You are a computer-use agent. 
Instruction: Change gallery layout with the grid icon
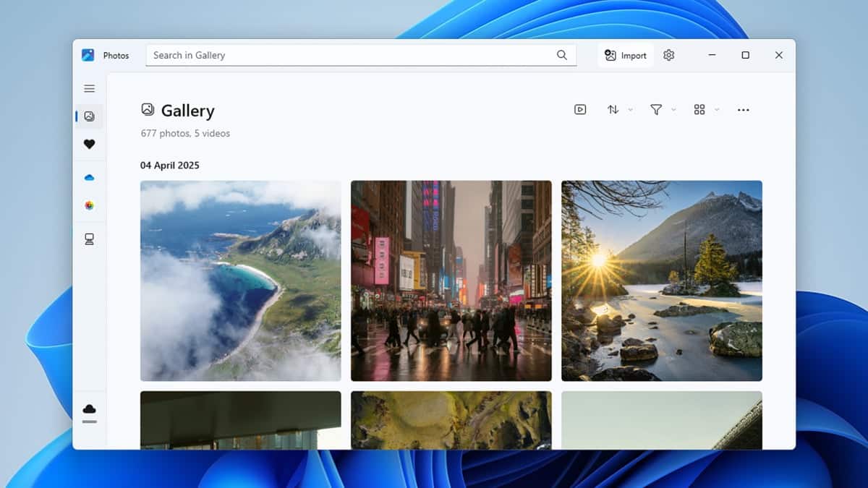(x=699, y=109)
